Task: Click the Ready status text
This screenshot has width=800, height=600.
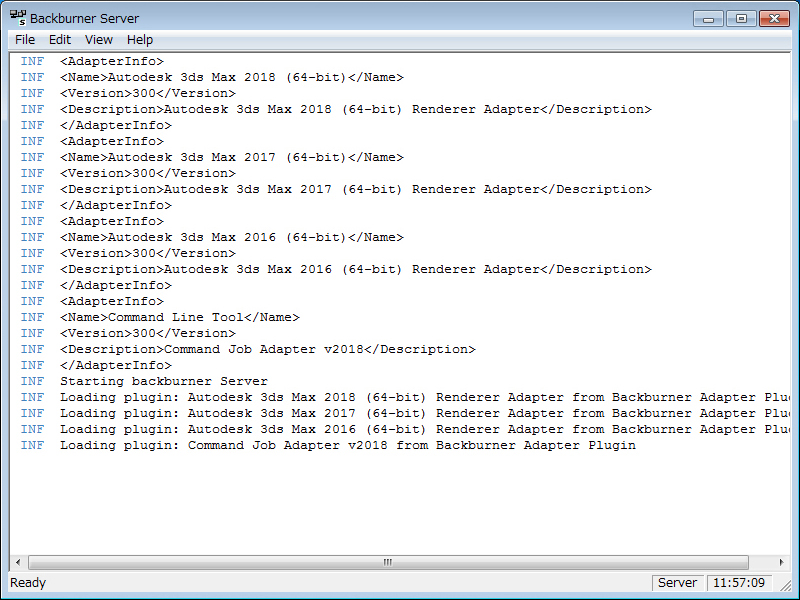Action: pyautogui.click(x=28, y=583)
